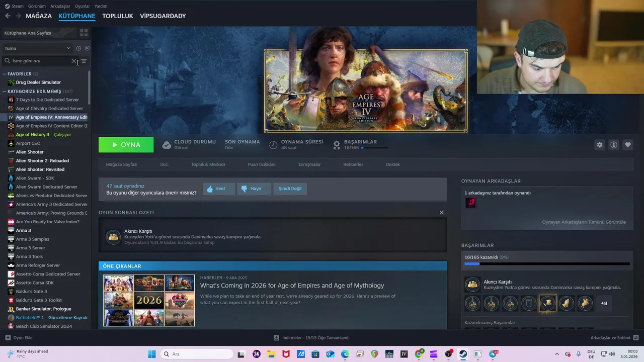
Task: Click the forward navigation arrow
Action: click(x=18, y=16)
